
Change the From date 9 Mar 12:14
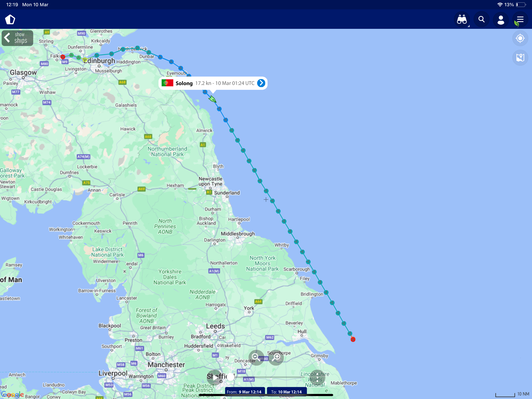pos(244,392)
